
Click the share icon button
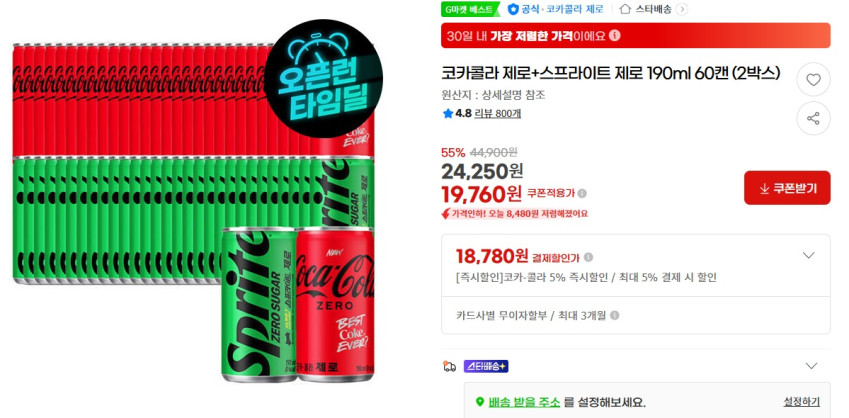point(813,119)
